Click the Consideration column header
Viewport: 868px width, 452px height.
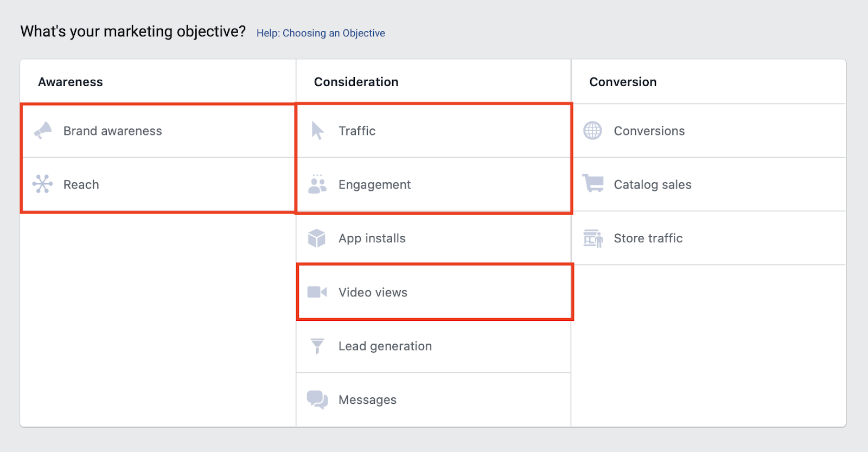[356, 82]
